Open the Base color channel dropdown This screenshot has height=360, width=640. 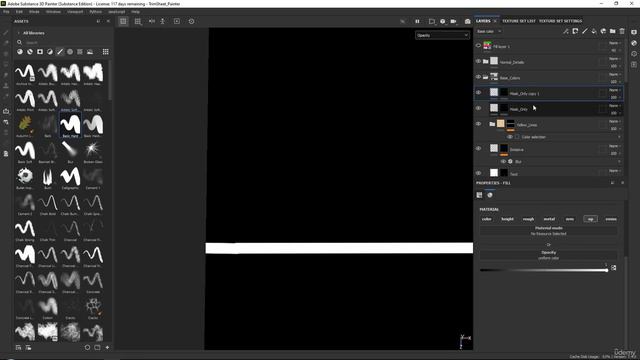coord(489,31)
